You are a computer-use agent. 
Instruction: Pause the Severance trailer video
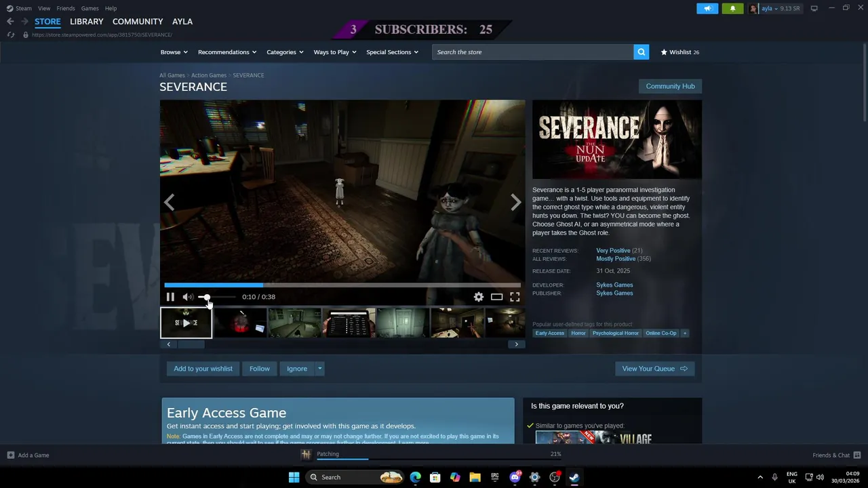pyautogui.click(x=170, y=297)
